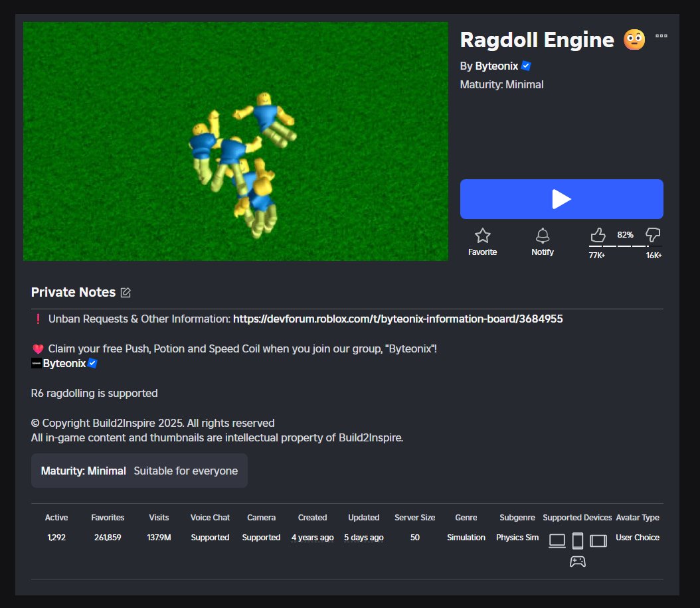The image size is (700, 608).
Task: Click the blue Play button
Action: coord(561,199)
